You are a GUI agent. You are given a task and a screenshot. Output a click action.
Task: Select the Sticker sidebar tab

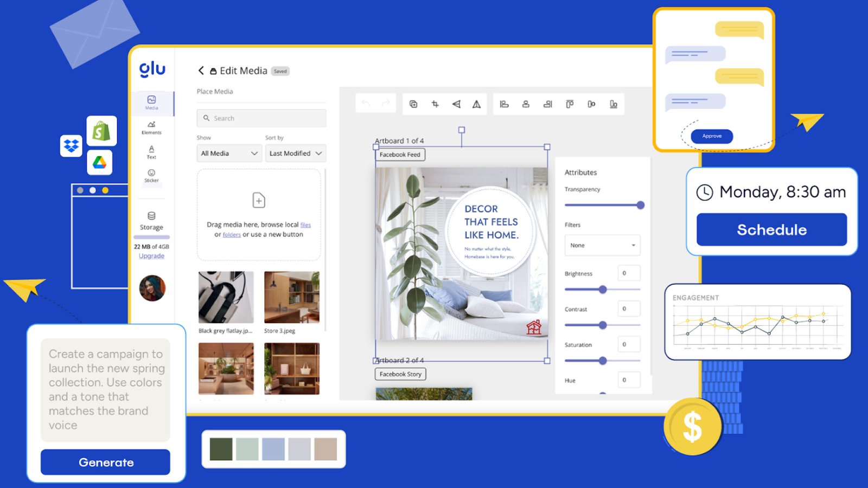click(151, 176)
